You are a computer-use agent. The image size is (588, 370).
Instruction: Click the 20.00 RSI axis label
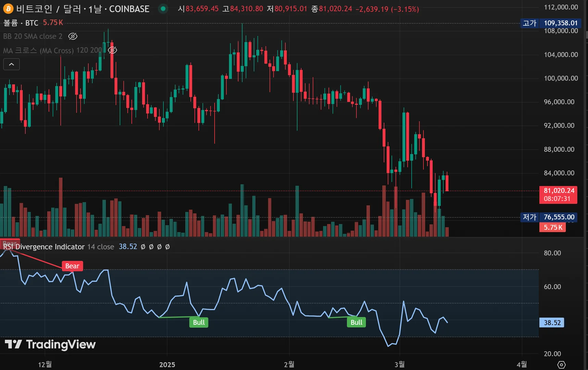552,354
